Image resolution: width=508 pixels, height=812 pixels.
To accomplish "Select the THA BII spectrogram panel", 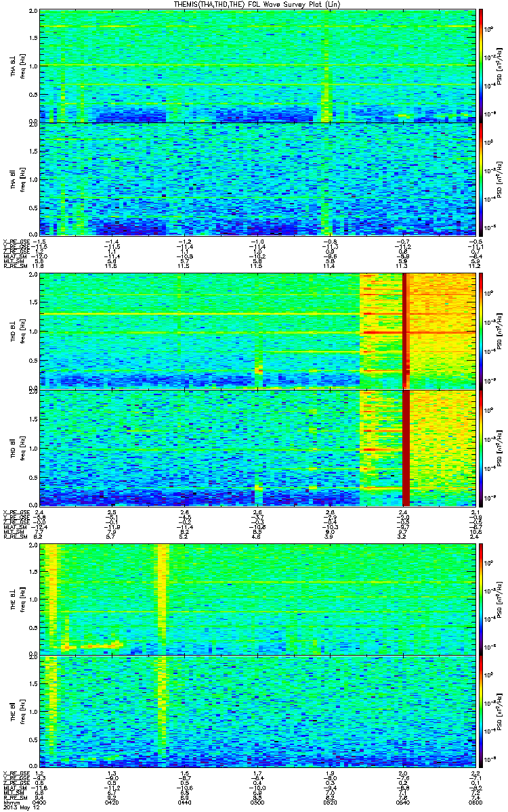I will click(257, 179).
